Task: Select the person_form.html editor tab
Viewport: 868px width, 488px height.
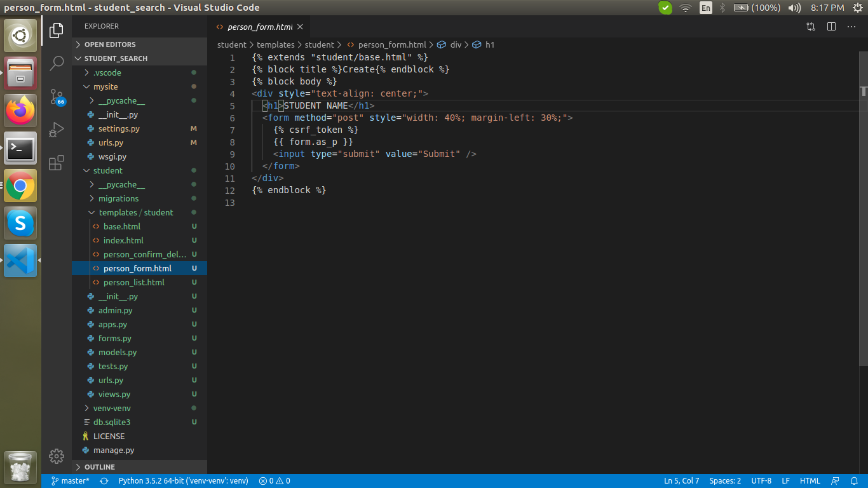Action: pyautogui.click(x=259, y=27)
